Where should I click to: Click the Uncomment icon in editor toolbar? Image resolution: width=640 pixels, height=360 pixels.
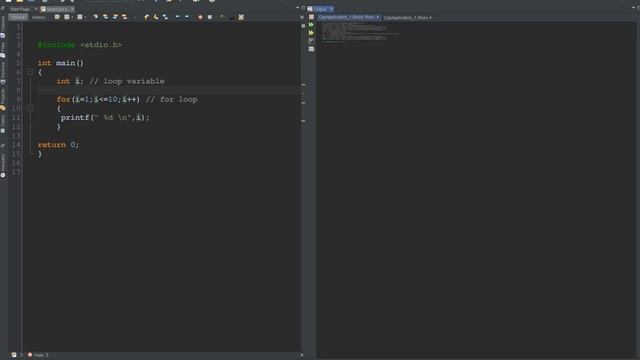point(232,17)
